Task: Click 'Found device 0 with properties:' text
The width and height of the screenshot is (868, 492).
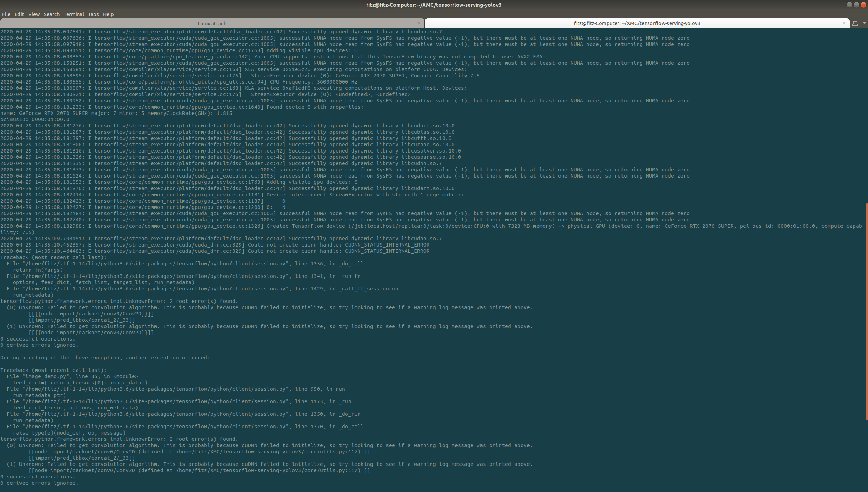Action: 315,107
